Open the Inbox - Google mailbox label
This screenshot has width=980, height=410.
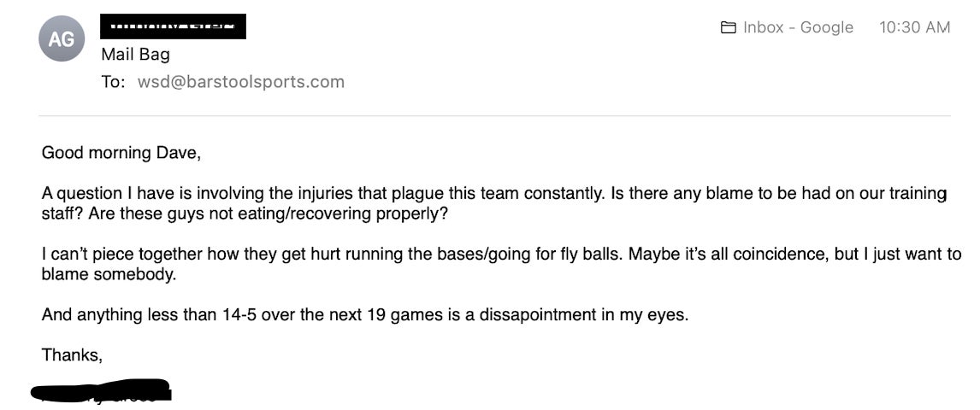click(798, 27)
